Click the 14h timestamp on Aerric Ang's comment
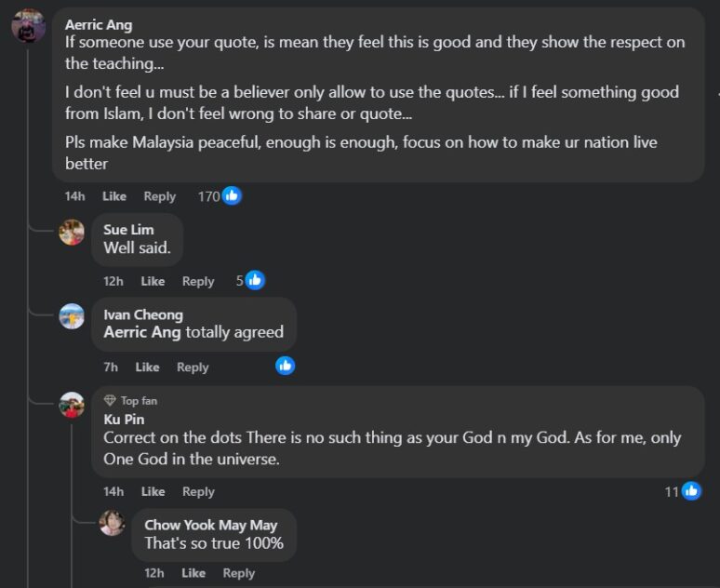Image resolution: width=720 pixels, height=588 pixels. pyautogui.click(x=75, y=196)
